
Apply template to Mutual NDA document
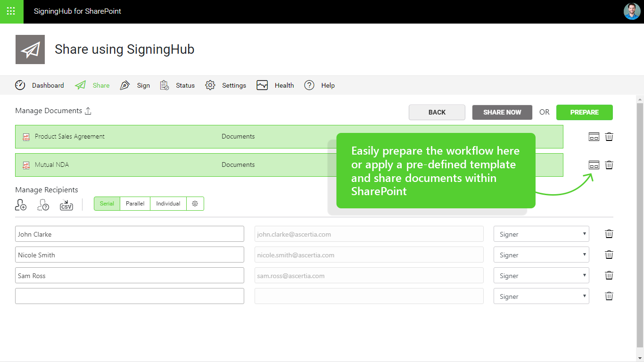594,165
